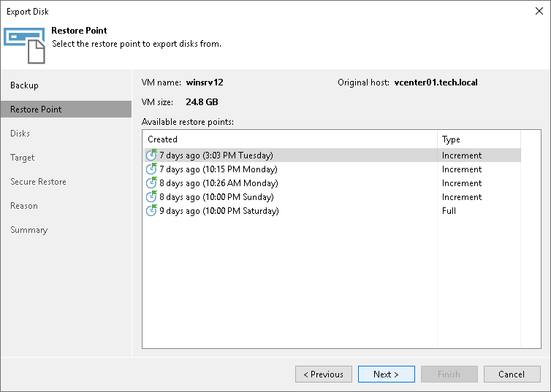The width and height of the screenshot is (551, 392).
Task: Select the Full restore point from Saturday
Action: click(x=219, y=211)
